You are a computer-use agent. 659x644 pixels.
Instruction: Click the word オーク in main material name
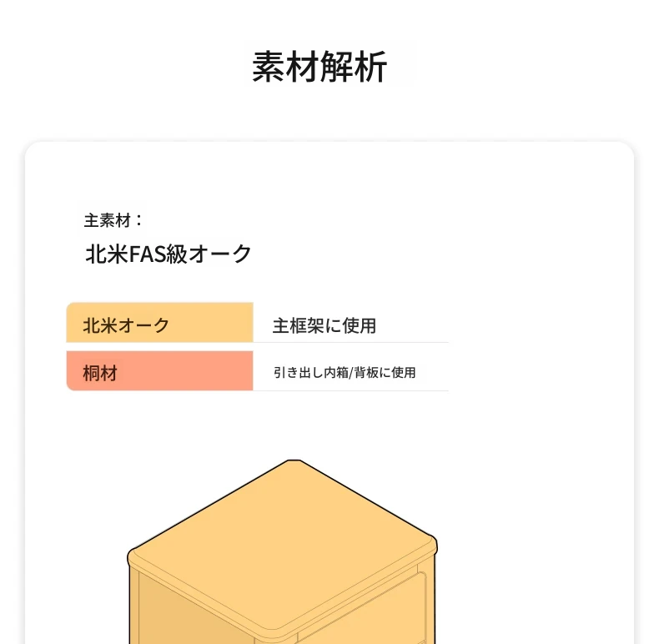[220, 254]
